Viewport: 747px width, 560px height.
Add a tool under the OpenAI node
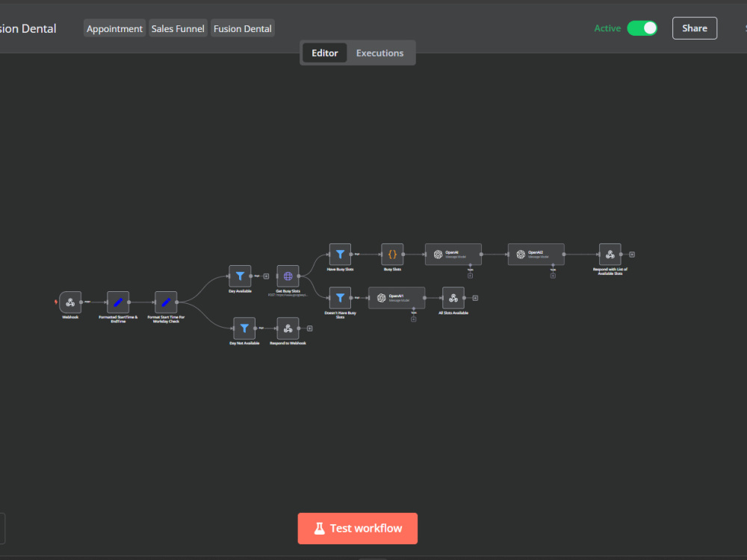pyautogui.click(x=470, y=276)
